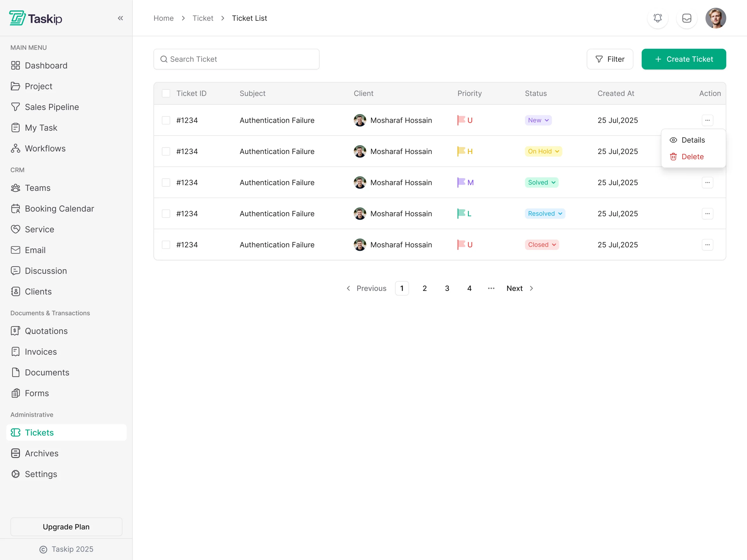Collapse sidebar with double-chevron icon
747x560 pixels.
tap(120, 18)
